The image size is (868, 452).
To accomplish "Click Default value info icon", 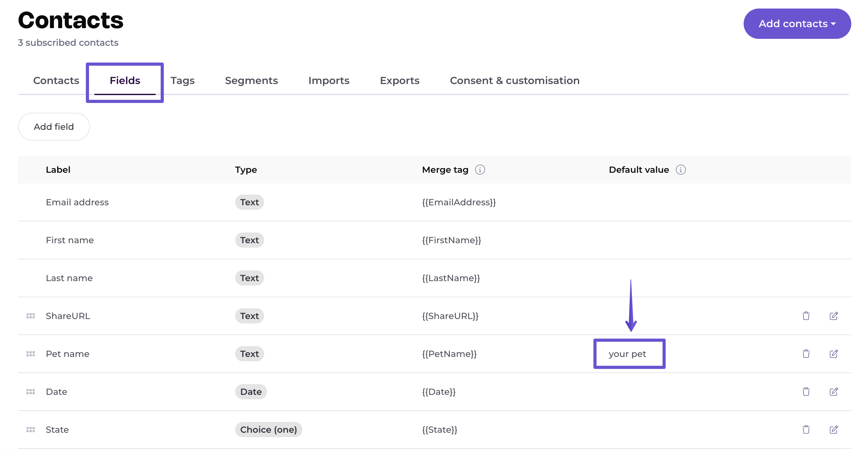I will [x=680, y=170].
